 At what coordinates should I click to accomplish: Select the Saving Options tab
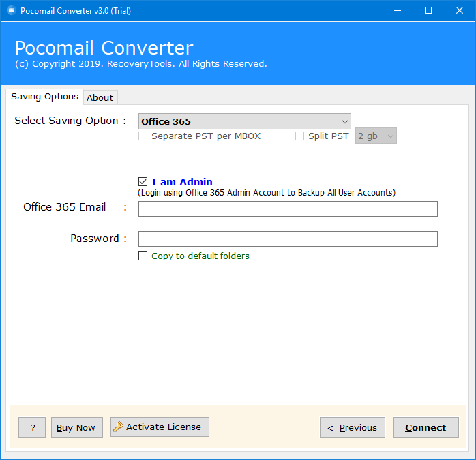click(x=44, y=97)
